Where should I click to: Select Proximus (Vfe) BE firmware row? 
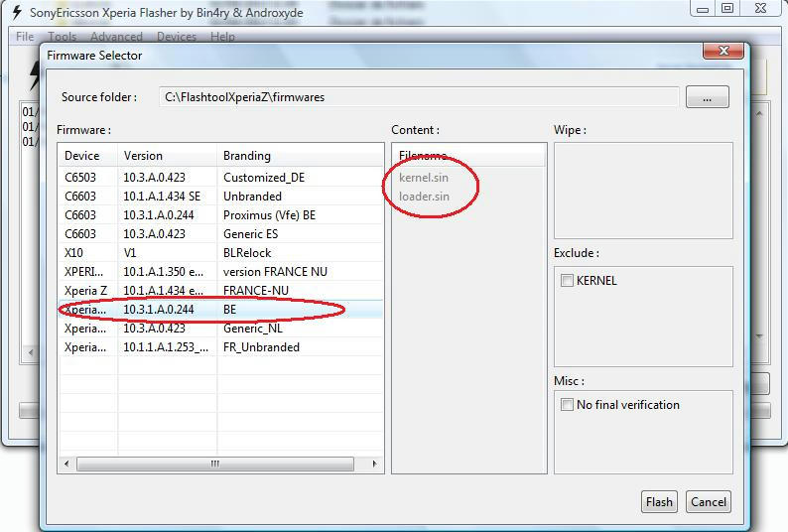click(221, 215)
